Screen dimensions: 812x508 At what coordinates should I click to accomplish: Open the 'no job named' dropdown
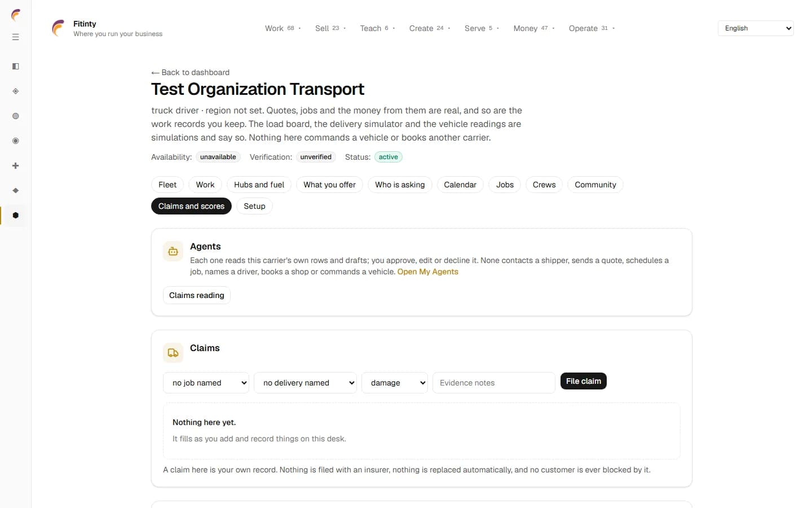[x=206, y=383]
